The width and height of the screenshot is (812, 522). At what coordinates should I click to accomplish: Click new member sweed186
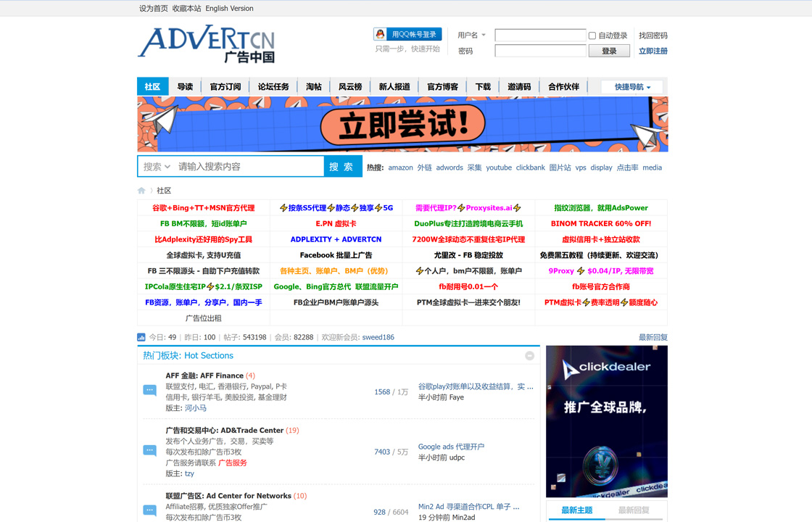pos(378,337)
